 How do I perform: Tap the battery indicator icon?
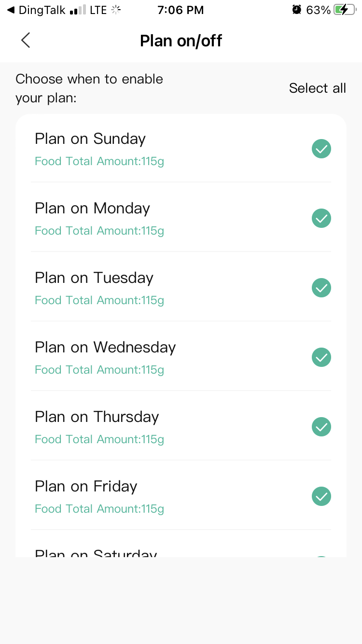[344, 10]
